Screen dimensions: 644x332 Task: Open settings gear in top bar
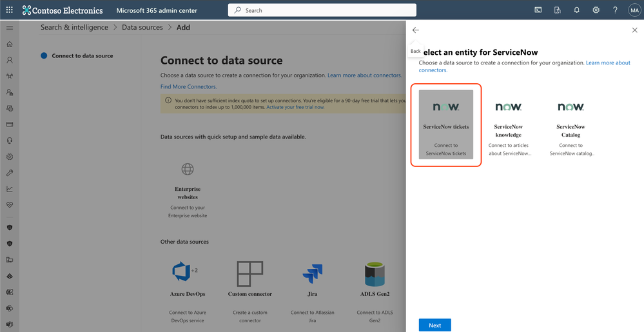[596, 10]
